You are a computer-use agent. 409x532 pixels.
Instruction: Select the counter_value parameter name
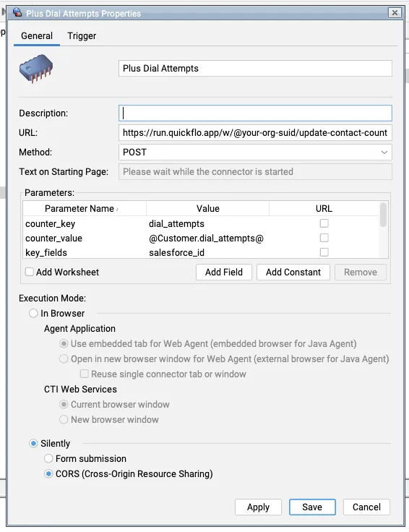coord(53,239)
